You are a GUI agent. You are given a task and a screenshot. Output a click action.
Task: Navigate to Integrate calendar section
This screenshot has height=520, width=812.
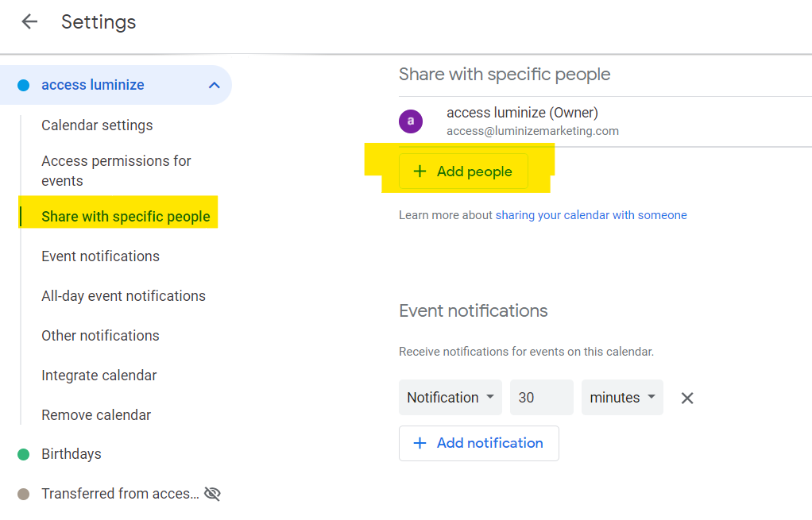pos(99,376)
